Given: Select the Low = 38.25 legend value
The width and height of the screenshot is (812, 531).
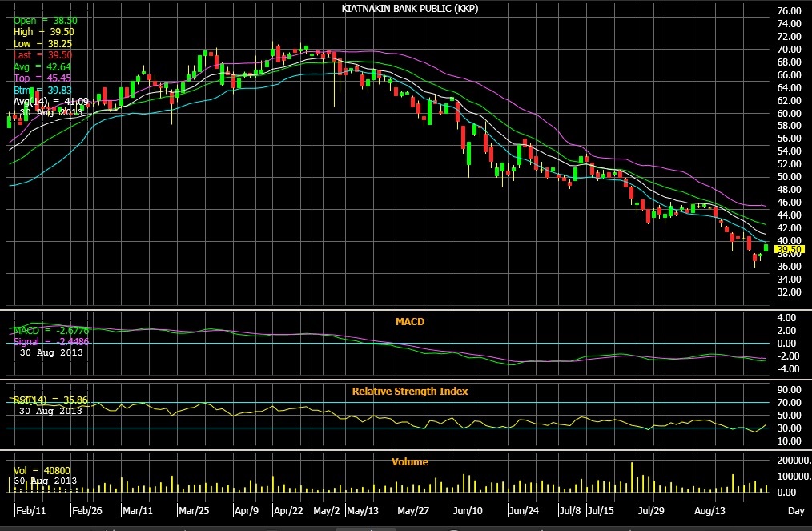Looking at the screenshot, I should (43, 44).
